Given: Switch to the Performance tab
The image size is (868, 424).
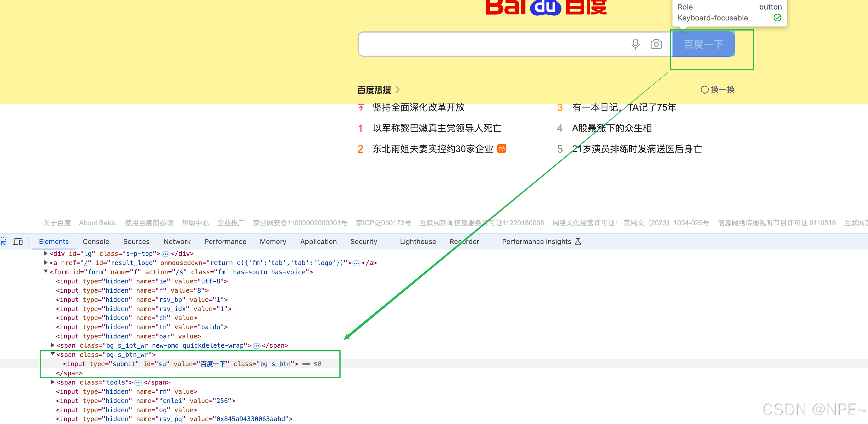Looking at the screenshot, I should [x=225, y=241].
